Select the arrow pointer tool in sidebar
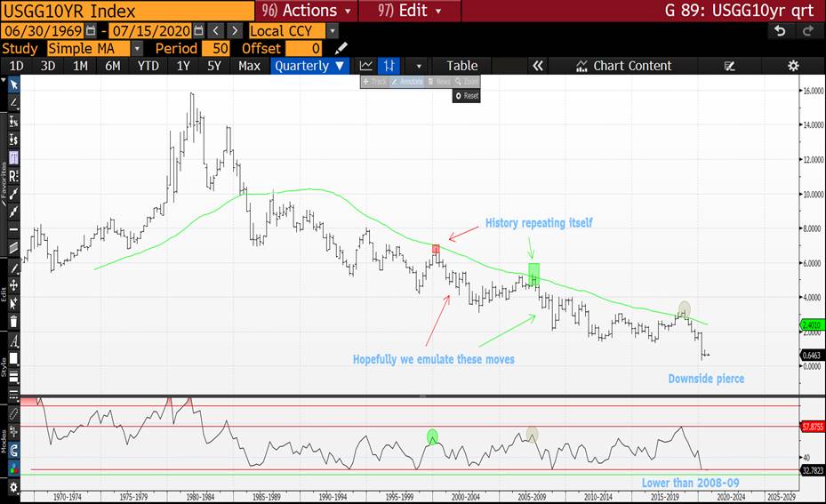The image size is (826, 504). click(13, 84)
